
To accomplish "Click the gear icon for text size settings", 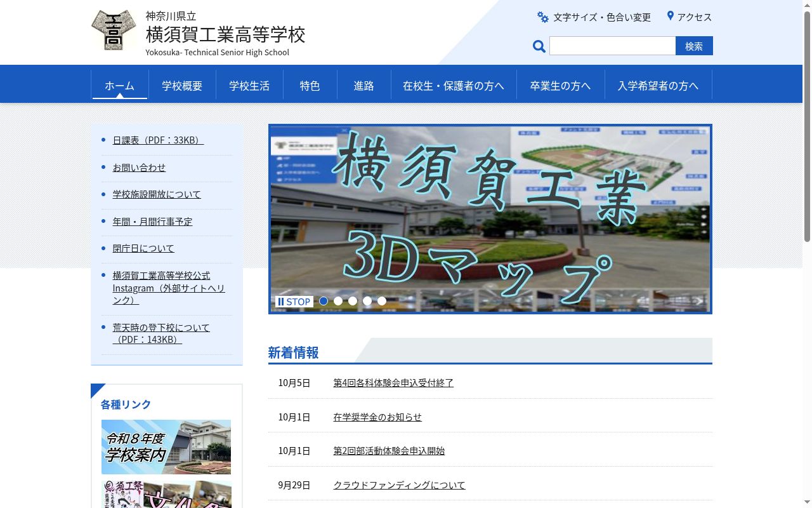I will pyautogui.click(x=543, y=17).
